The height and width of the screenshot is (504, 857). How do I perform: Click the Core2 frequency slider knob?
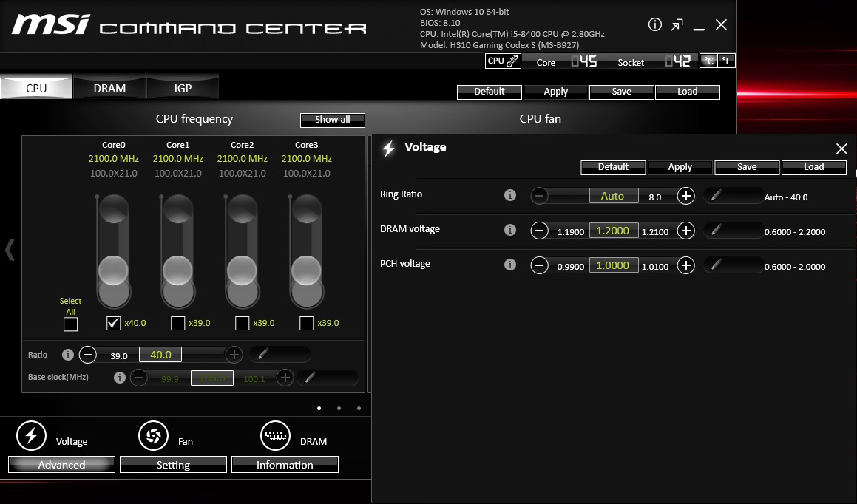[242, 270]
